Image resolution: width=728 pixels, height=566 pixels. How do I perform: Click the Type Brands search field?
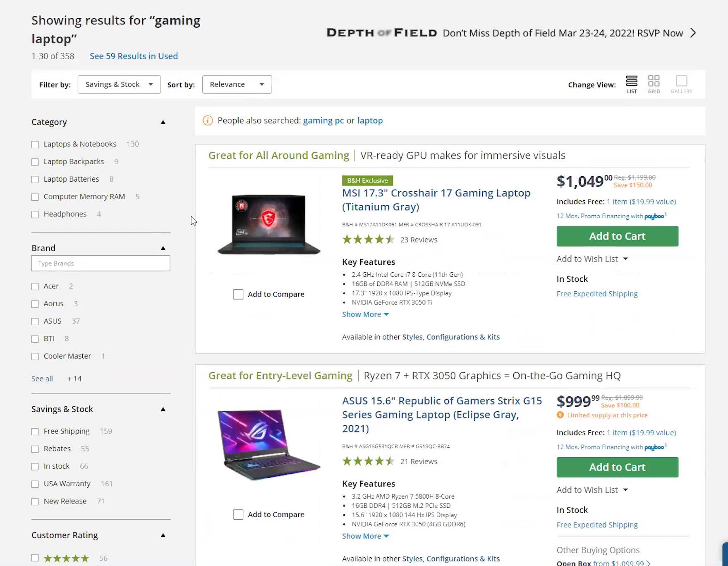pos(101,264)
